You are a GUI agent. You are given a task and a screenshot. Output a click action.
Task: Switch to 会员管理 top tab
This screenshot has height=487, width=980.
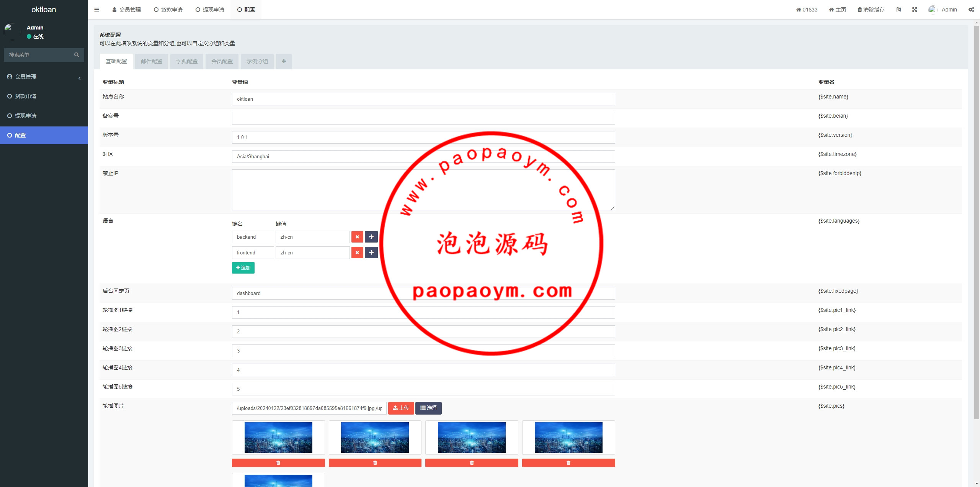(127, 10)
